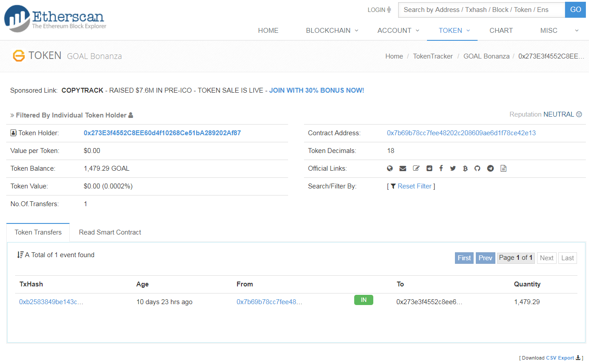Screen dimensions: 589x364
Task: Focus the address search input field
Action: 482,10
